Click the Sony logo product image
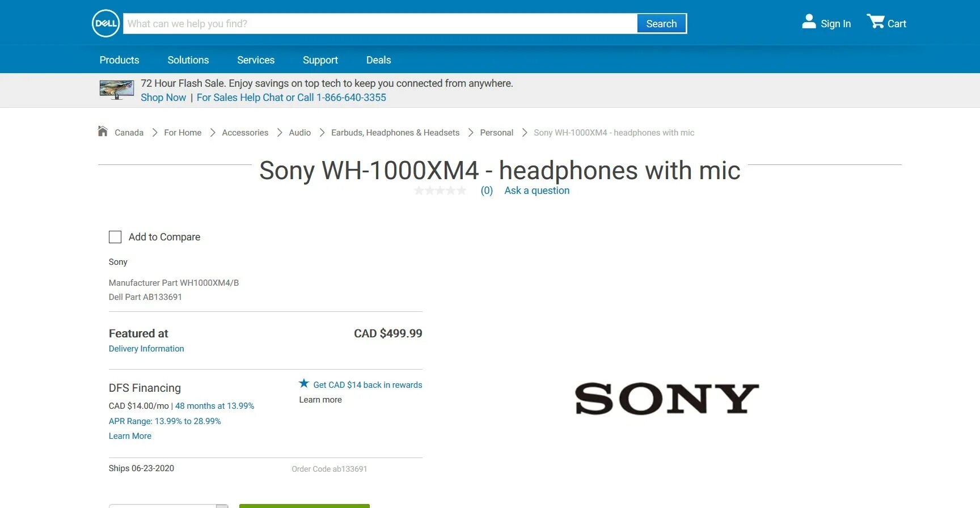980x508 pixels. 667,399
